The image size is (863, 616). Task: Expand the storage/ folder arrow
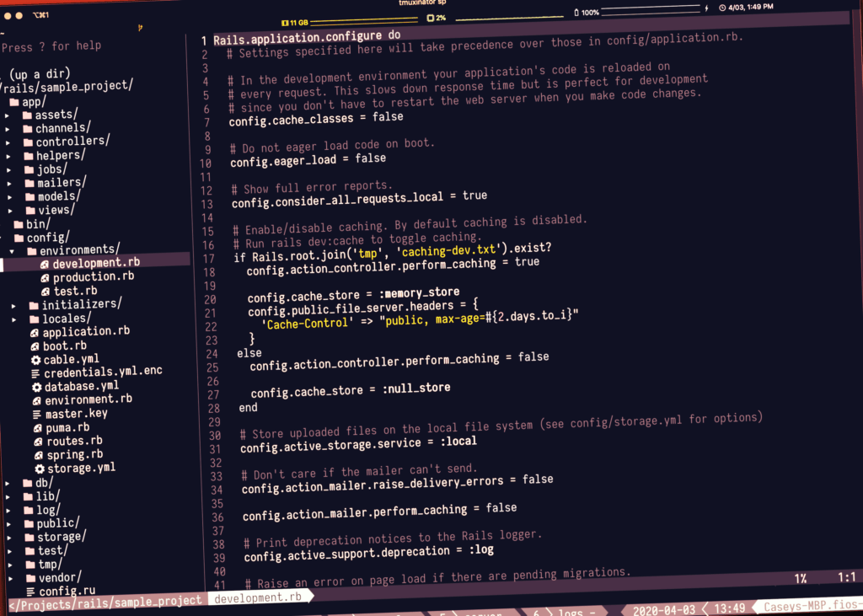click(9, 538)
